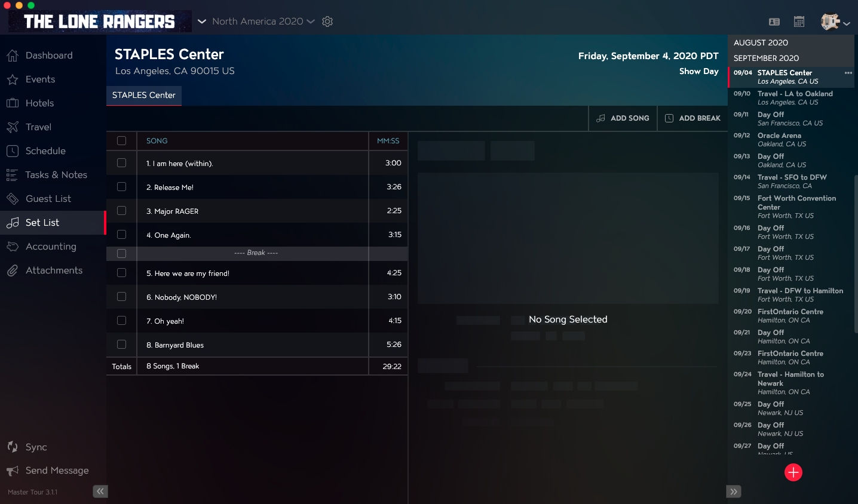This screenshot has width=858, height=504.
Task: Select 09/15 Fort Worth Convention Center
Action: [791, 207]
